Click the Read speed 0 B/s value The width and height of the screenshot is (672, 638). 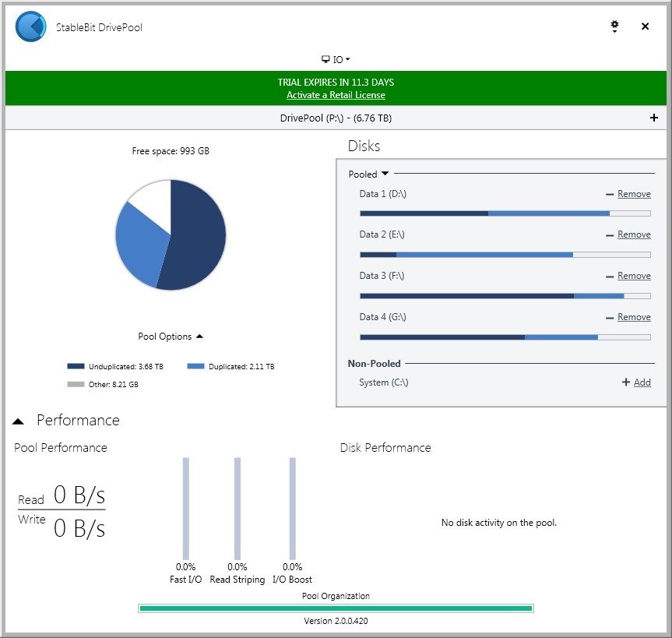click(x=79, y=495)
